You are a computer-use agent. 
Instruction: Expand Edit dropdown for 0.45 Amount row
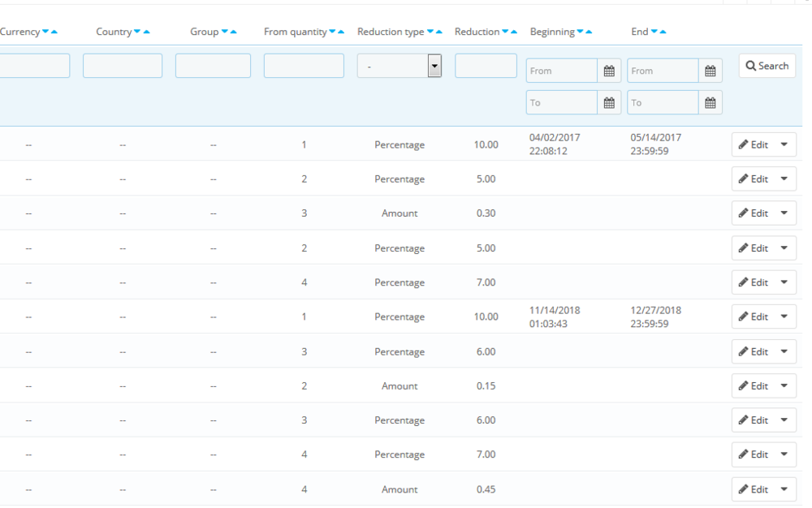pyautogui.click(x=784, y=489)
